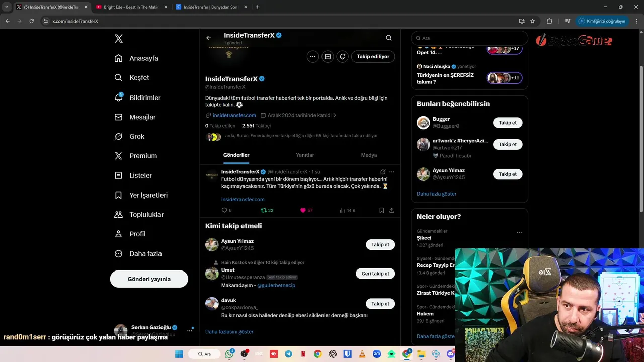Click Grok icon on the tweet
644x362 pixels.
(x=383, y=172)
